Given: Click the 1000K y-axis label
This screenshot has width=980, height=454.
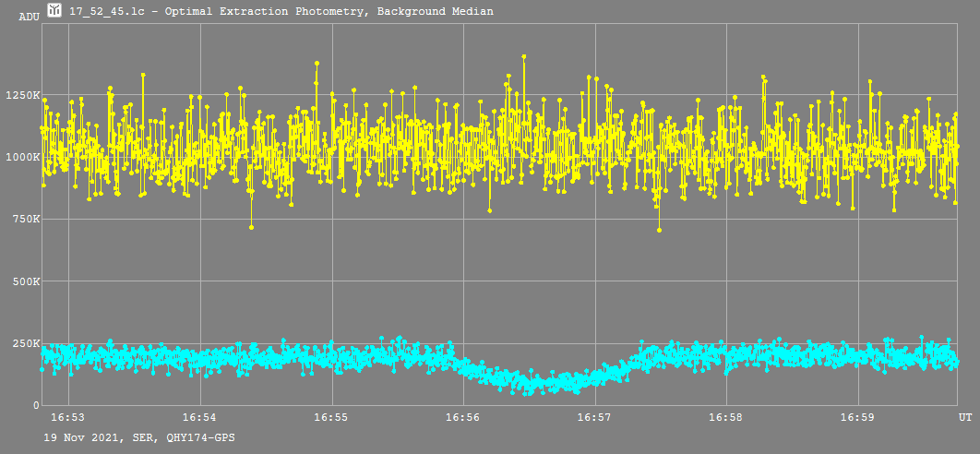Looking at the screenshot, I should (22, 157).
